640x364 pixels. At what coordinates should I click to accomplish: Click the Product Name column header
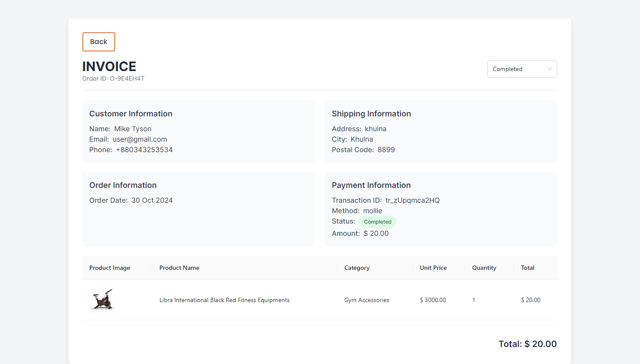179,268
